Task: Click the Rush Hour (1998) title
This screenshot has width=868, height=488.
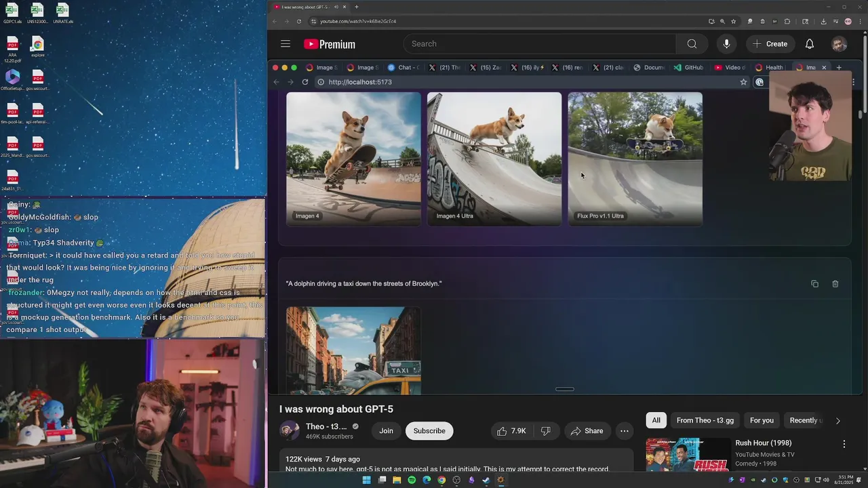Action: coord(764,443)
